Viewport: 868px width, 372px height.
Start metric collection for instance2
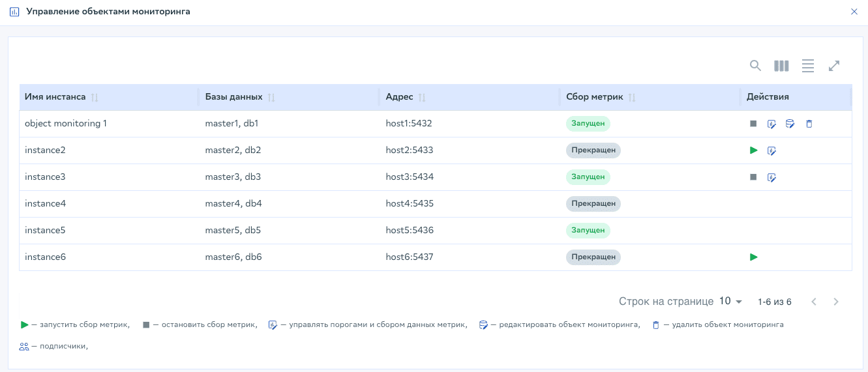[x=753, y=150]
